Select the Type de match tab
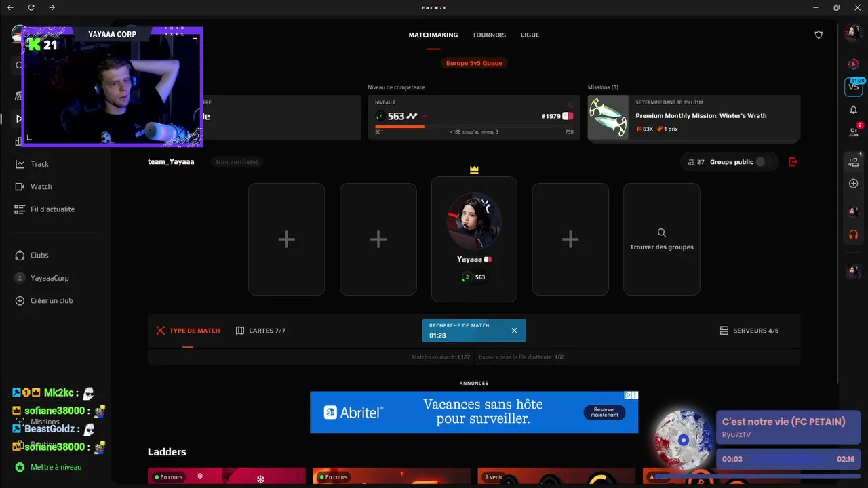Image resolution: width=868 pixels, height=488 pixels. 188,331
